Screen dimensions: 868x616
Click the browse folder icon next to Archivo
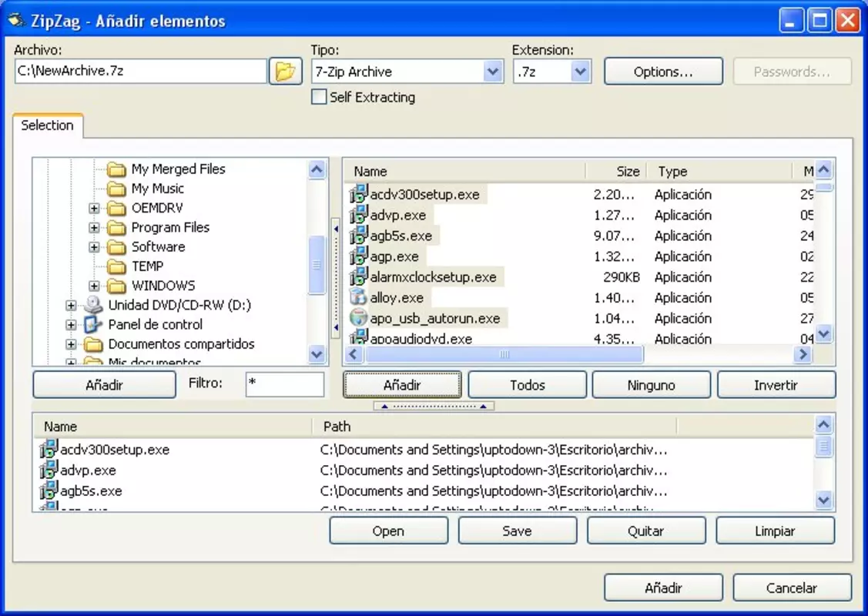point(285,72)
